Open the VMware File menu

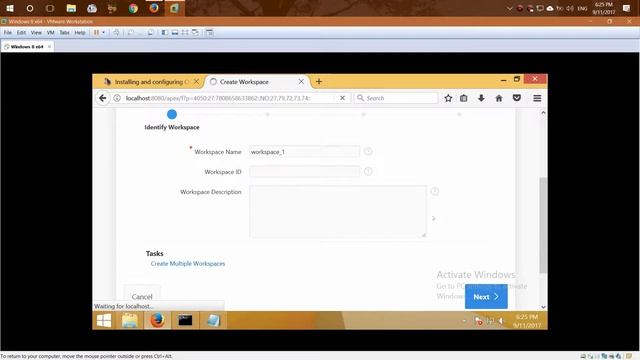(x=8, y=32)
